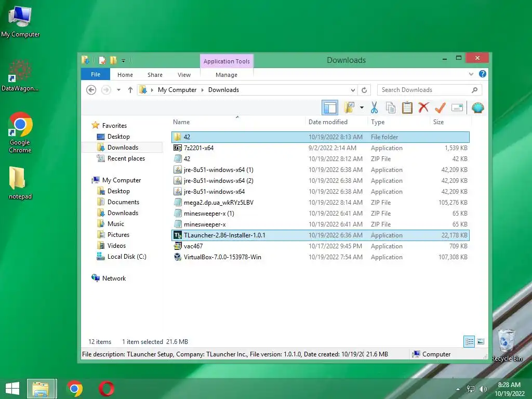Click the volume speaker tray icon
The width and height of the screenshot is (532, 399).
[x=483, y=389]
